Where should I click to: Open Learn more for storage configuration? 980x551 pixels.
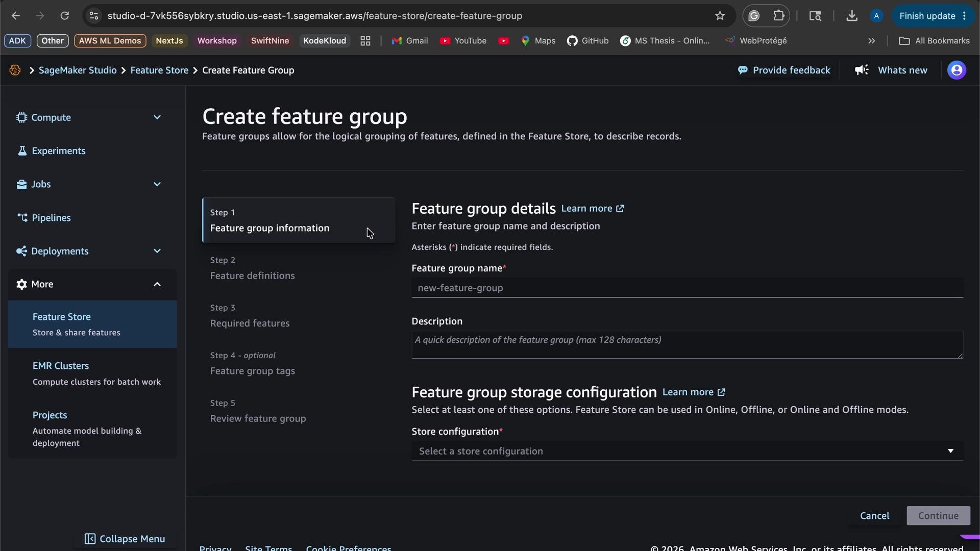(x=694, y=392)
